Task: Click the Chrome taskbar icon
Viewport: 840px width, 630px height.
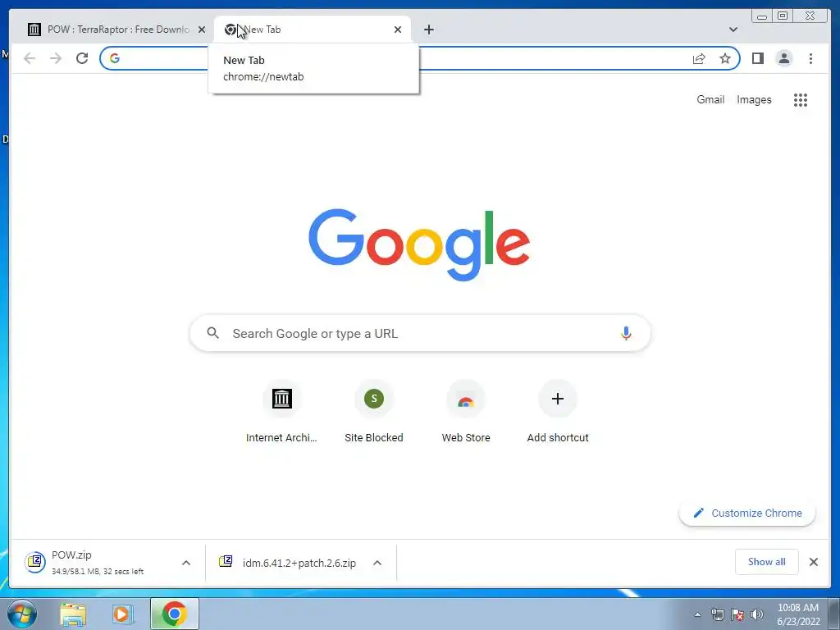Action: point(174,614)
